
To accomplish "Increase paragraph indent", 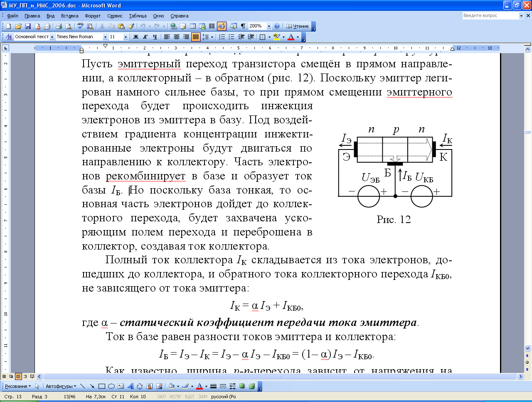I will click(x=251, y=37).
